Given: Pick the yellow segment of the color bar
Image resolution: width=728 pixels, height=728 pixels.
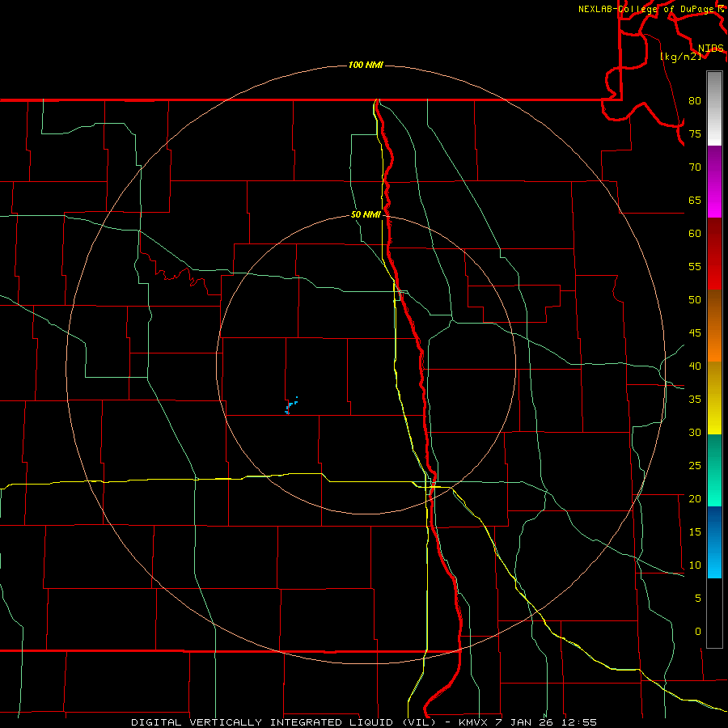Looking at the screenshot, I should tap(714, 398).
